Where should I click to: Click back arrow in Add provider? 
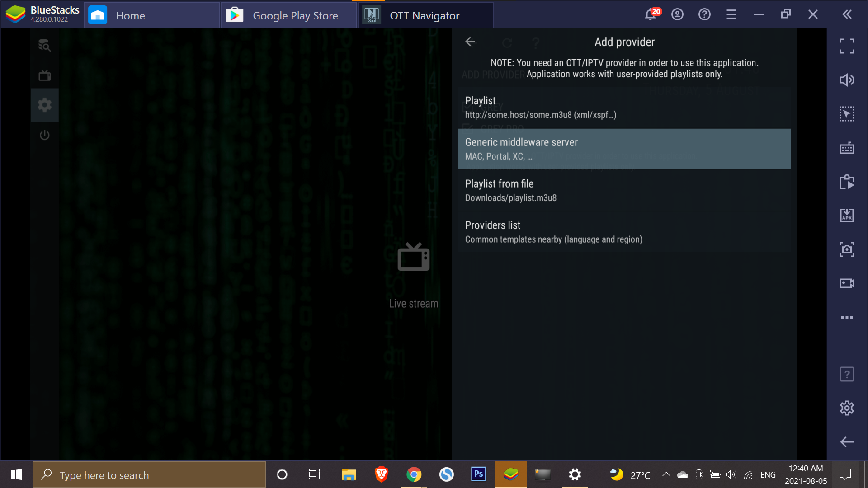pyautogui.click(x=470, y=42)
